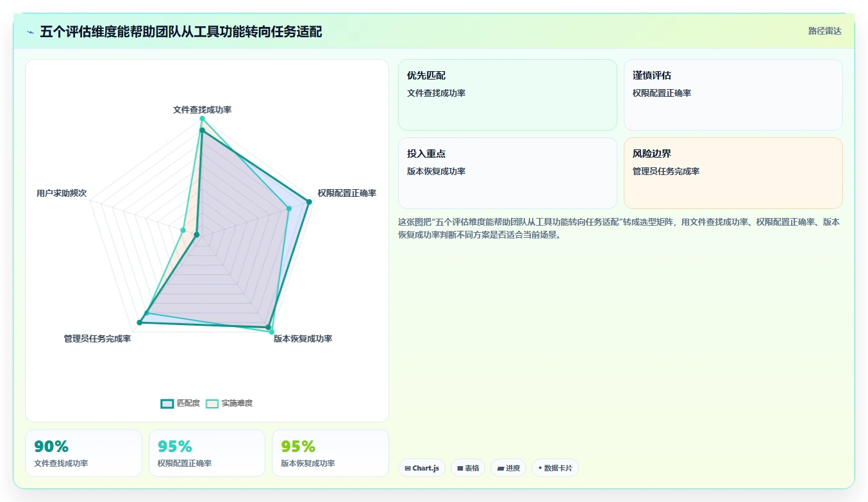Select the 数据卡片 tag
Viewport: 868px width, 502px height.
click(x=555, y=468)
